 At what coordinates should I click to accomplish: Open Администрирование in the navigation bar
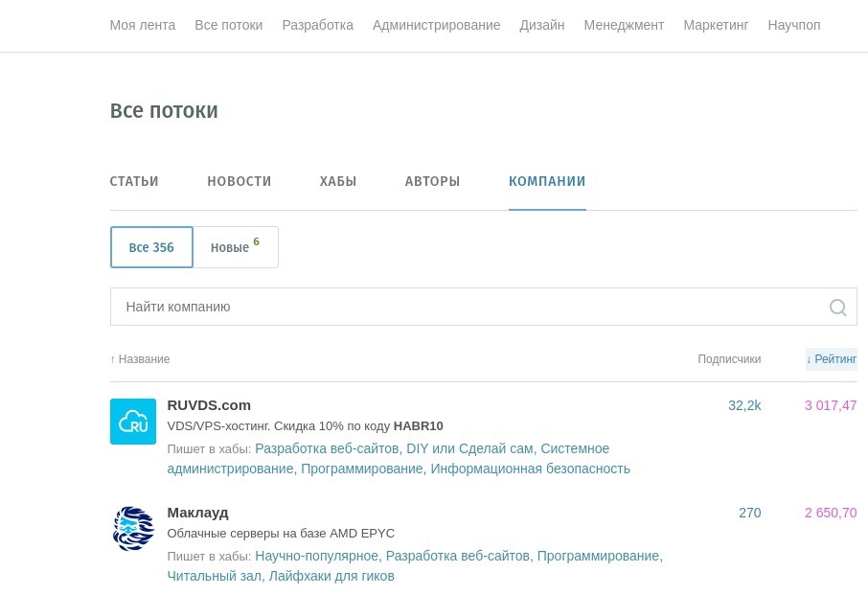436,25
